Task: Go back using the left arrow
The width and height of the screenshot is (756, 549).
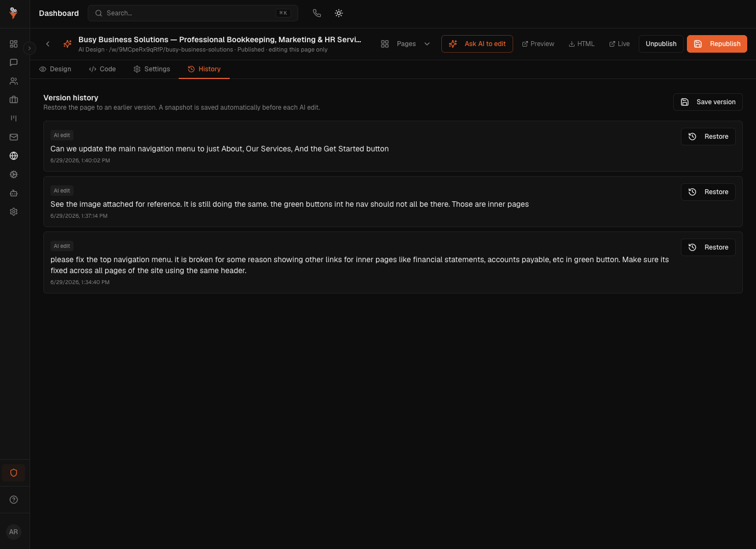Action: click(48, 44)
